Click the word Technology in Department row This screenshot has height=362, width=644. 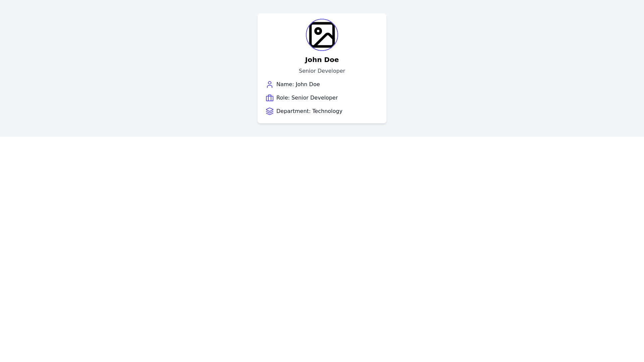point(327,111)
